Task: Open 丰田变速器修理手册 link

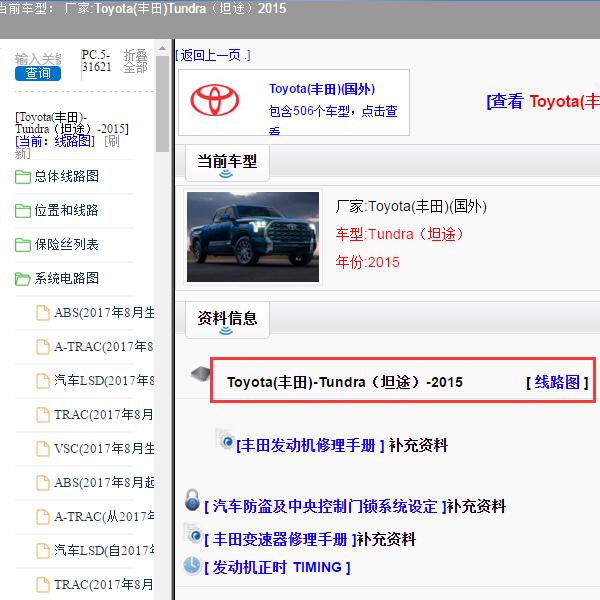Action: point(280,540)
